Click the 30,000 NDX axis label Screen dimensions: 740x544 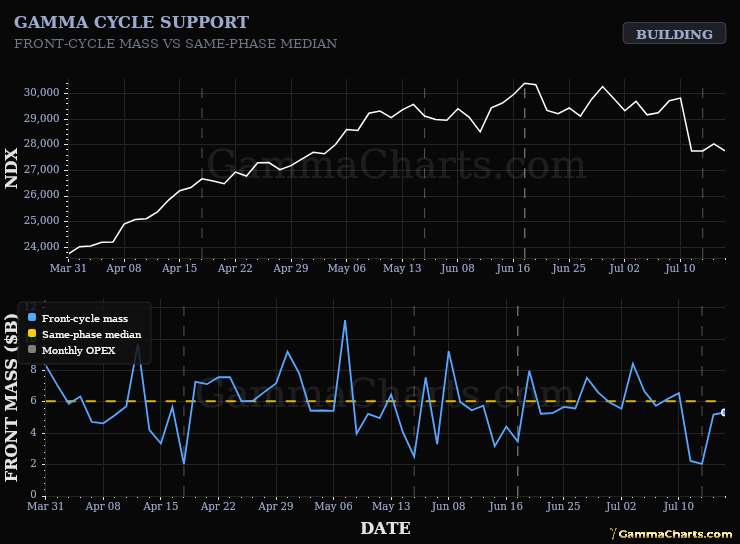(x=42, y=92)
